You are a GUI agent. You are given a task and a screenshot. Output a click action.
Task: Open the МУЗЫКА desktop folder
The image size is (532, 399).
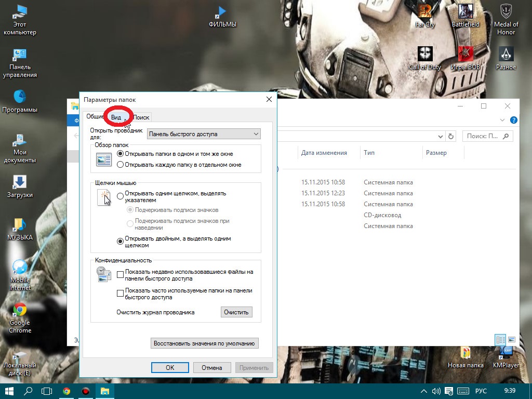click(x=20, y=229)
